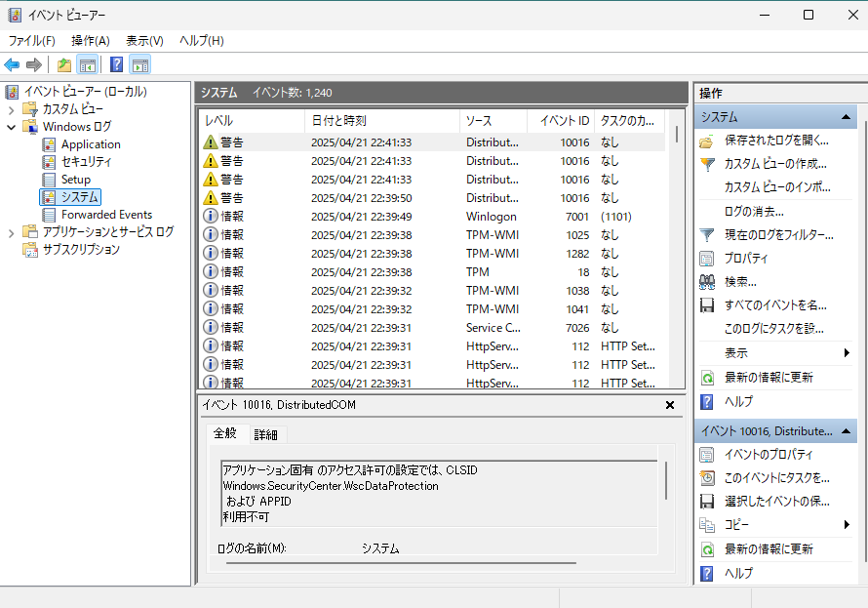Viewport: 868px width, 608px height.
Task: Click このログにタスクを設定 action
Action: pos(774,329)
